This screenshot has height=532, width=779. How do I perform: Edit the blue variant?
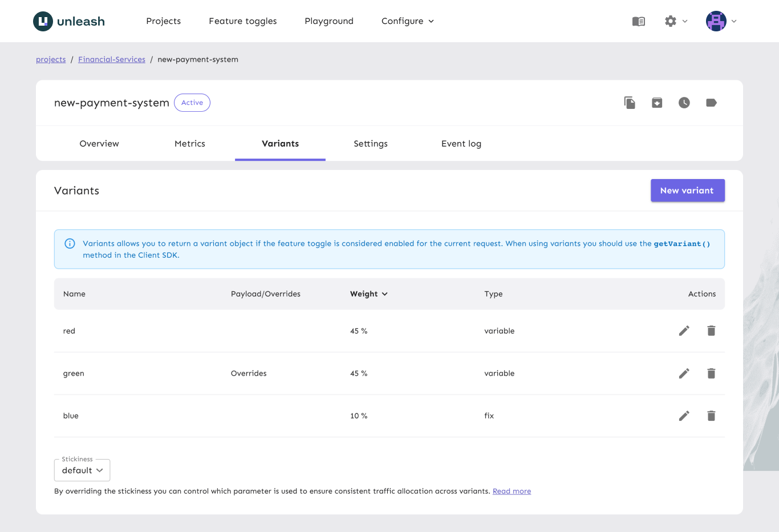click(684, 416)
